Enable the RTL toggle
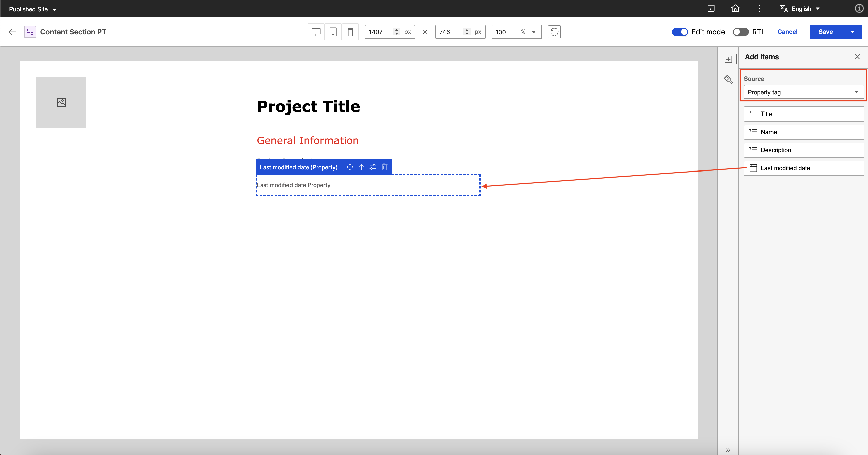The width and height of the screenshot is (868, 455). [740, 32]
